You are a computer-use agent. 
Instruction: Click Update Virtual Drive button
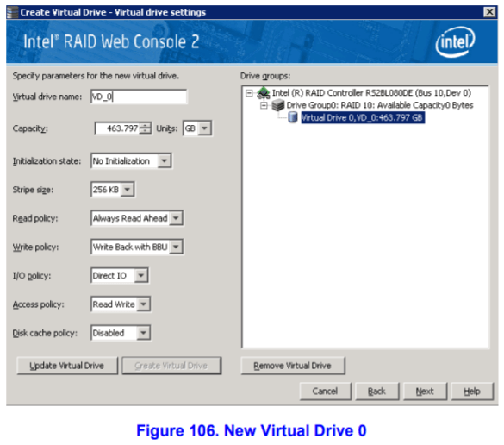pos(67,366)
